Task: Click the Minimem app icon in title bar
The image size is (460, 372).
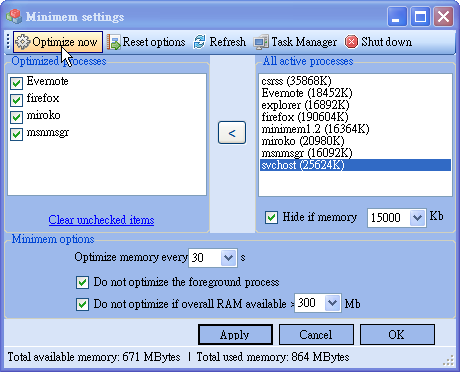Action: [x=14, y=16]
